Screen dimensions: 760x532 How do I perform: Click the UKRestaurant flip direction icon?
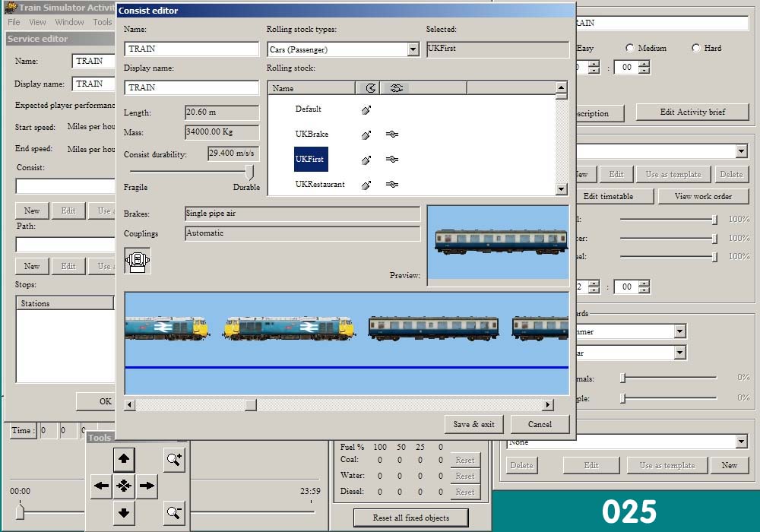tap(366, 185)
